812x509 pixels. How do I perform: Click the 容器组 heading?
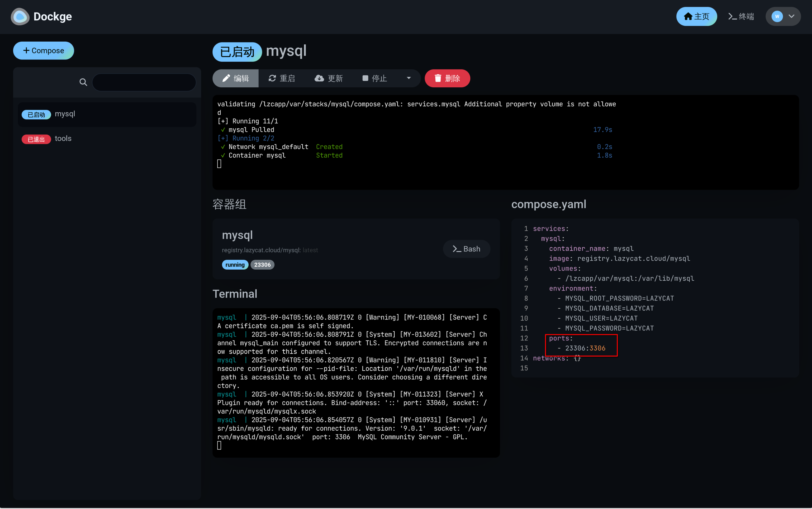229,204
